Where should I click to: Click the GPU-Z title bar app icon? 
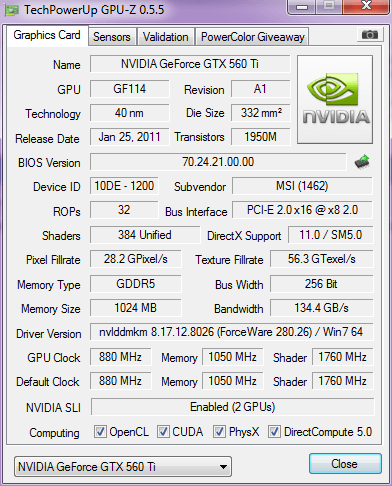click(12, 10)
